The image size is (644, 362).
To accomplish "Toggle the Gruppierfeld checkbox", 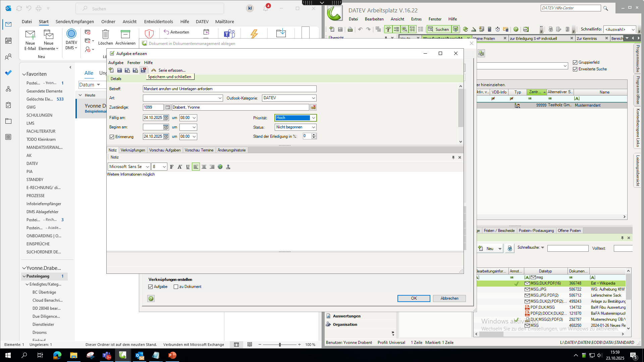I will pyautogui.click(x=575, y=62).
